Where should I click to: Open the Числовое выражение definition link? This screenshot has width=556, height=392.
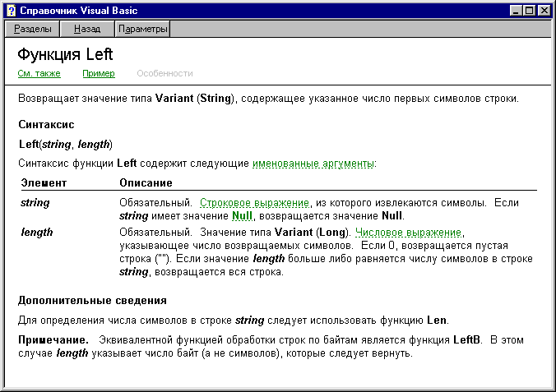coord(409,232)
